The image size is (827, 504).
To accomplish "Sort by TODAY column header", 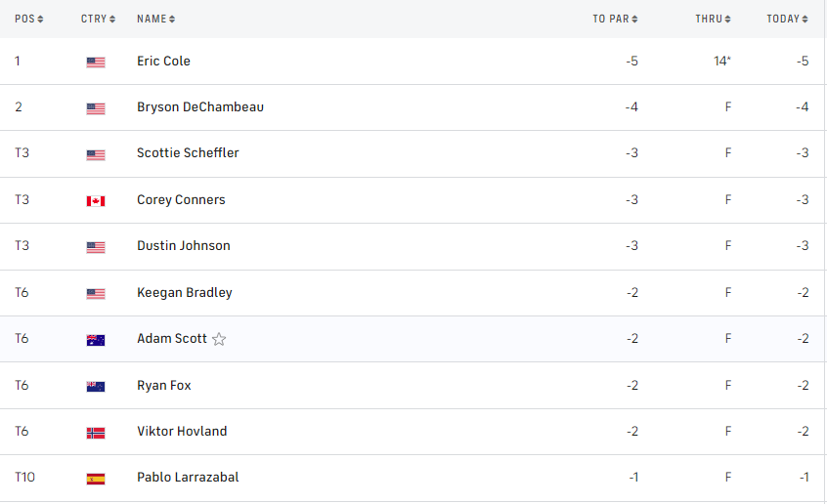I will 787,19.
